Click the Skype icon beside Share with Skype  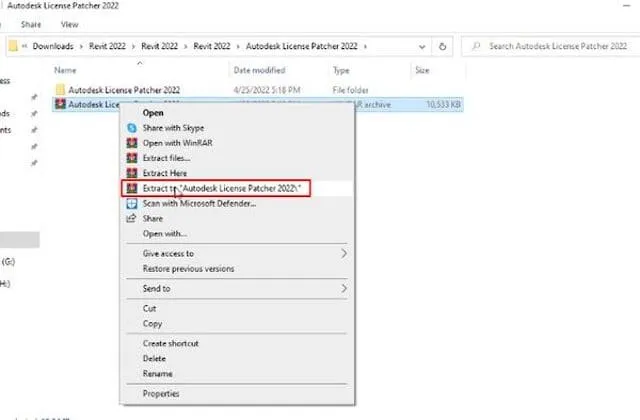[132, 128]
